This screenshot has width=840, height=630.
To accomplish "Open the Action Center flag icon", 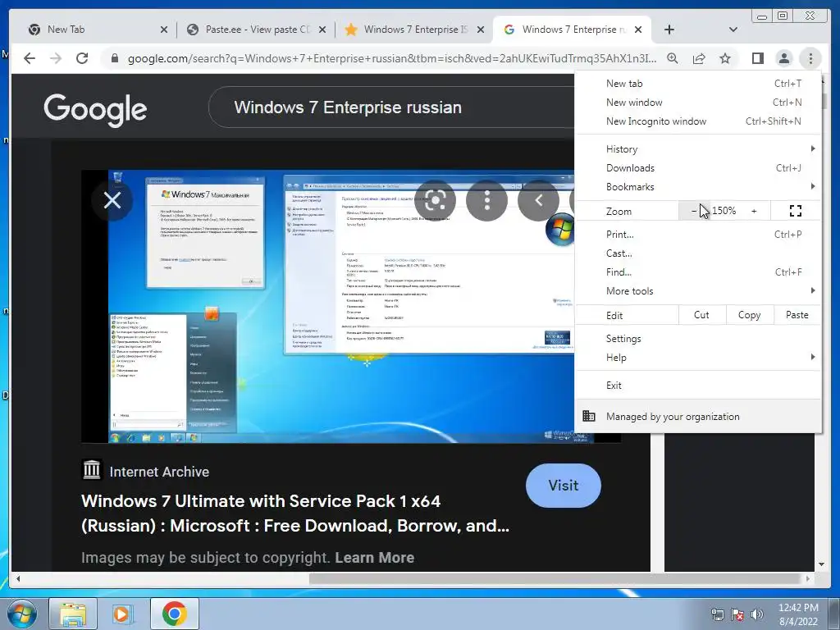I will 737,614.
